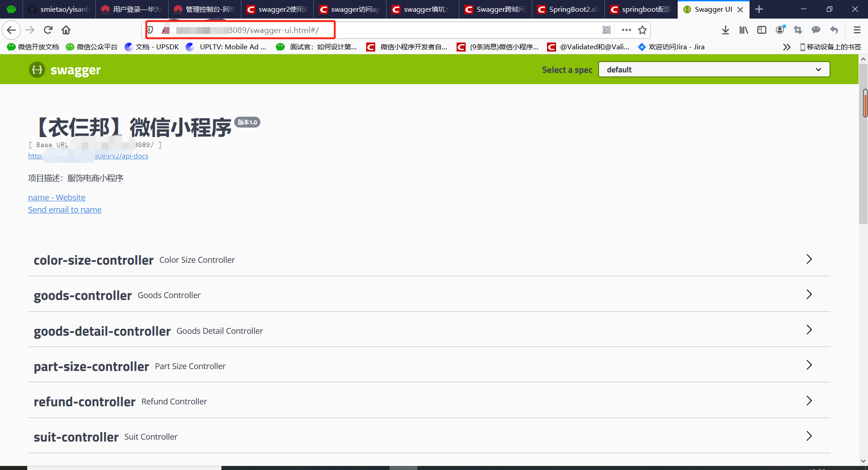Open the browser home page icon
Image resolution: width=868 pixels, height=470 pixels.
pyautogui.click(x=66, y=30)
